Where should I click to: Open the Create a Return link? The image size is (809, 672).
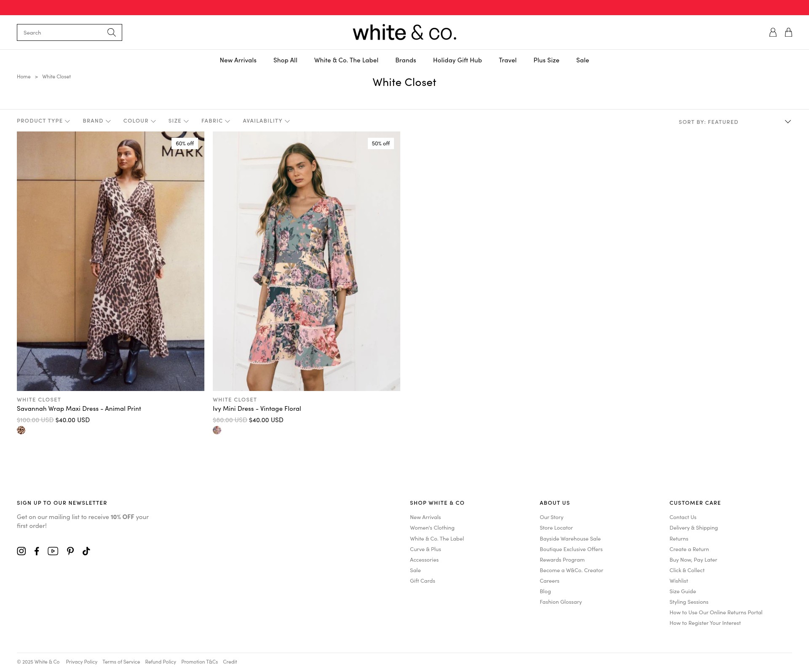[x=689, y=549]
